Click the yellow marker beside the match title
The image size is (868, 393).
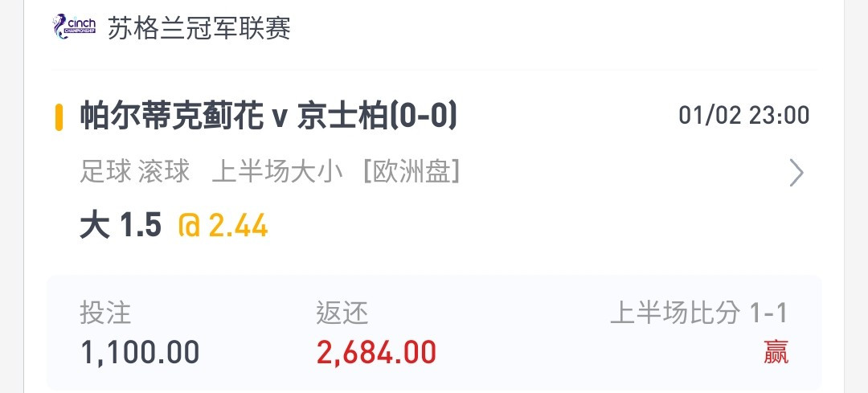point(59,117)
